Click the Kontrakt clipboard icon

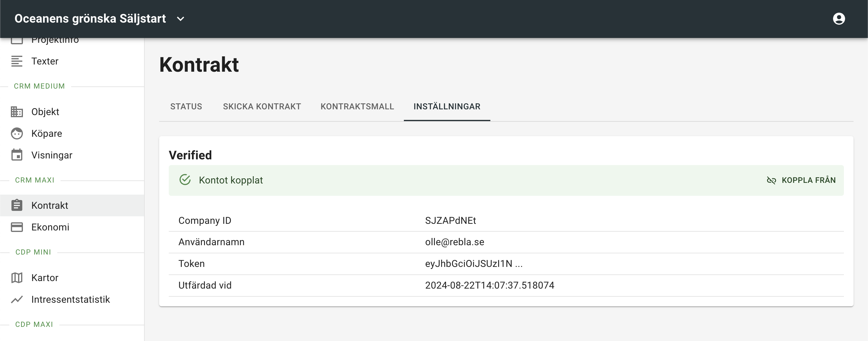[17, 205]
